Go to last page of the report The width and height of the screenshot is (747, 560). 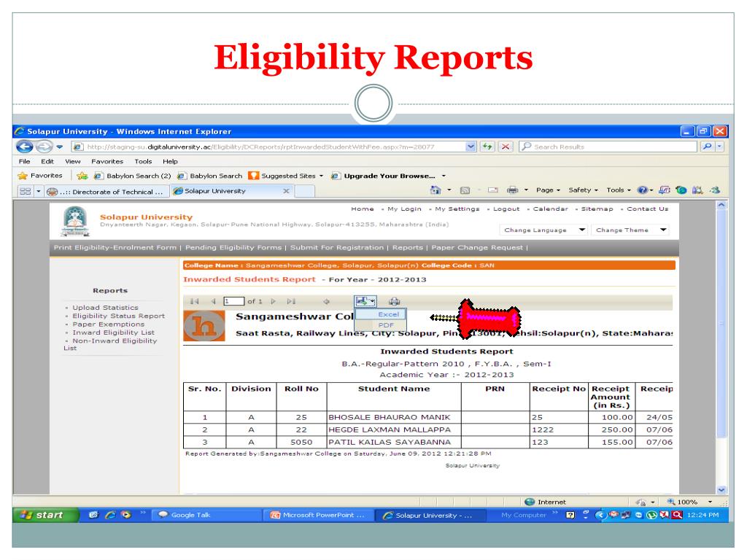point(291,301)
